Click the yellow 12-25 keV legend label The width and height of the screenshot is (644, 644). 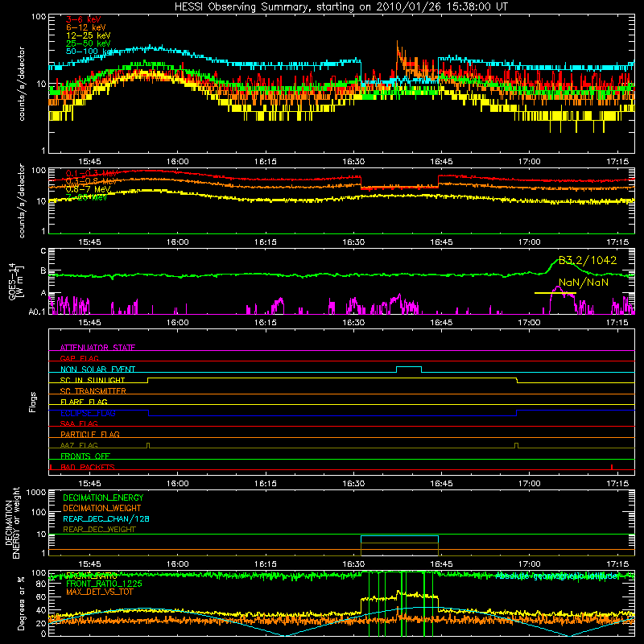(x=89, y=35)
